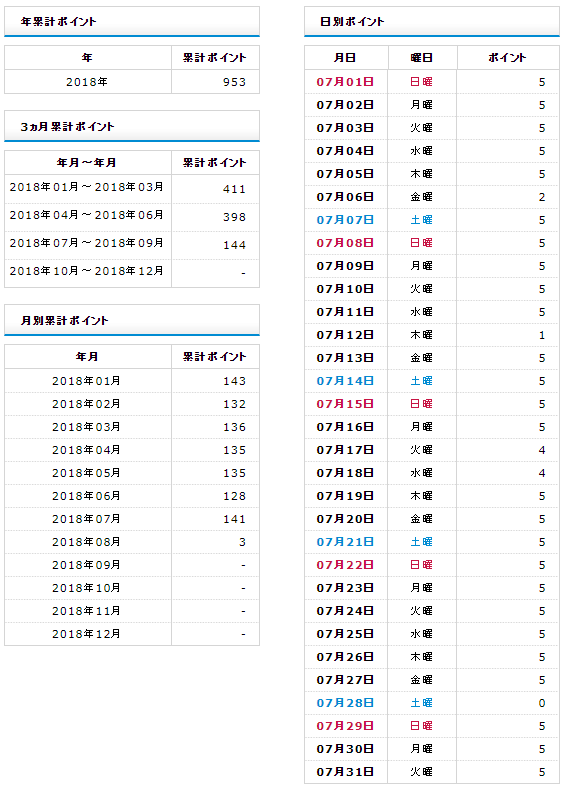566x791 pixels.
Task: Select the 07月12日 daily row
Action: tap(431, 335)
